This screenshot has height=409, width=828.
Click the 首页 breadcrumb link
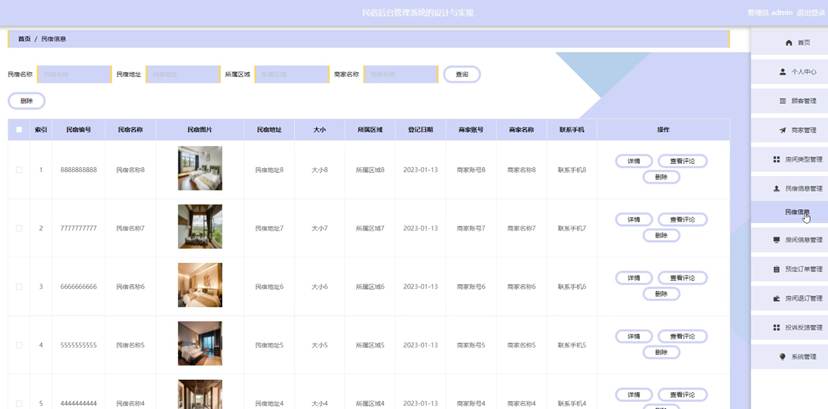coord(24,39)
